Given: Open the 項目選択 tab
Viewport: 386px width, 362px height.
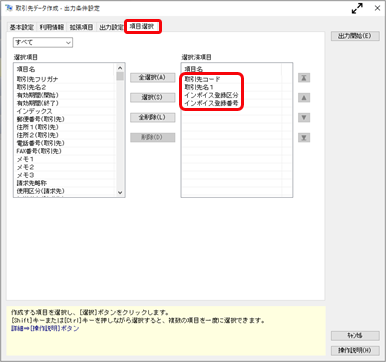Looking at the screenshot, I should point(143,26).
